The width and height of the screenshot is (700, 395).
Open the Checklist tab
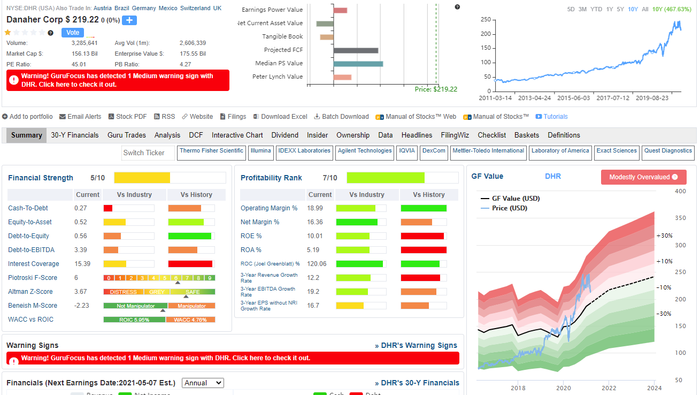(492, 135)
